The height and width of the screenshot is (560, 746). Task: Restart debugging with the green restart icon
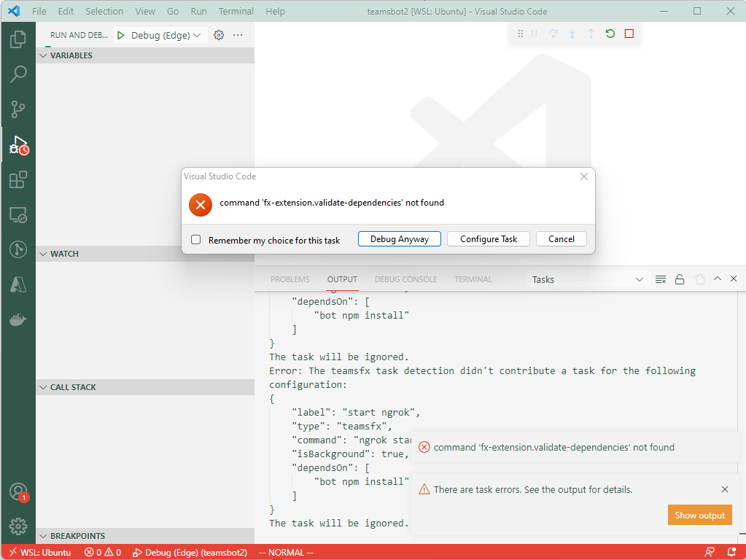click(x=610, y=34)
